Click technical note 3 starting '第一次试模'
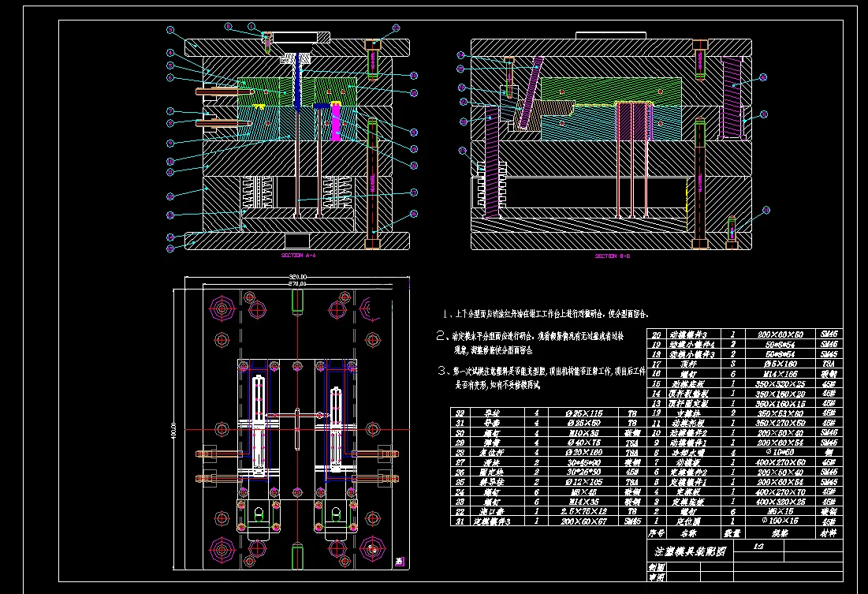The image size is (868, 594). [x=542, y=377]
